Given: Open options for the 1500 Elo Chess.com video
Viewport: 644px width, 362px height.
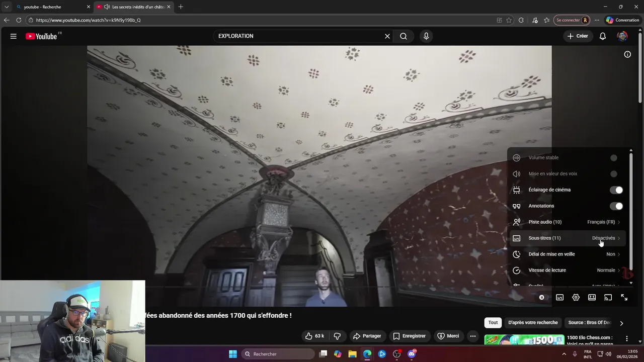Looking at the screenshot, I should pos(627,338).
